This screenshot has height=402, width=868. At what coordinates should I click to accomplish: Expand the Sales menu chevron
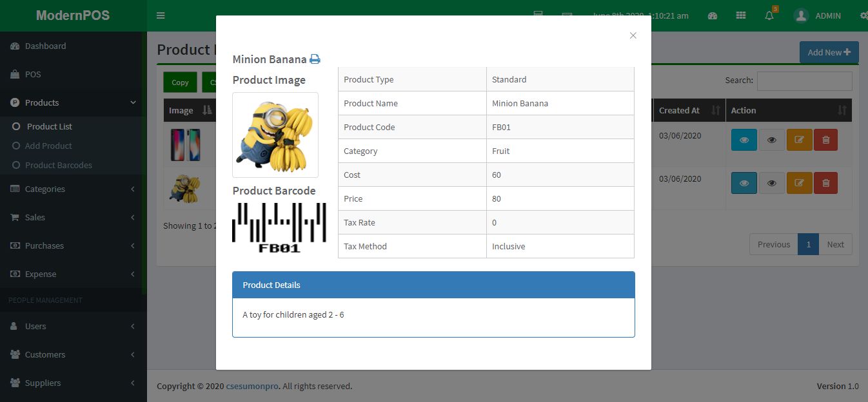click(133, 218)
